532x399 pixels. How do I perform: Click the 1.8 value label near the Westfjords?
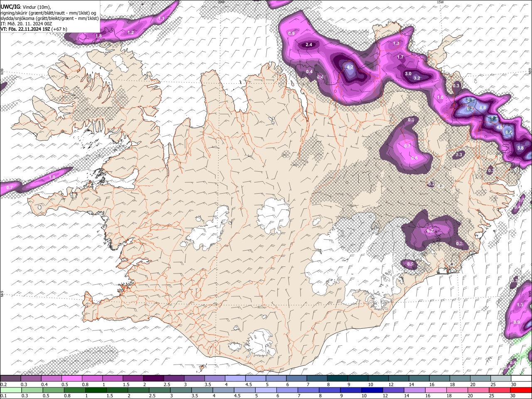[x=99, y=36]
